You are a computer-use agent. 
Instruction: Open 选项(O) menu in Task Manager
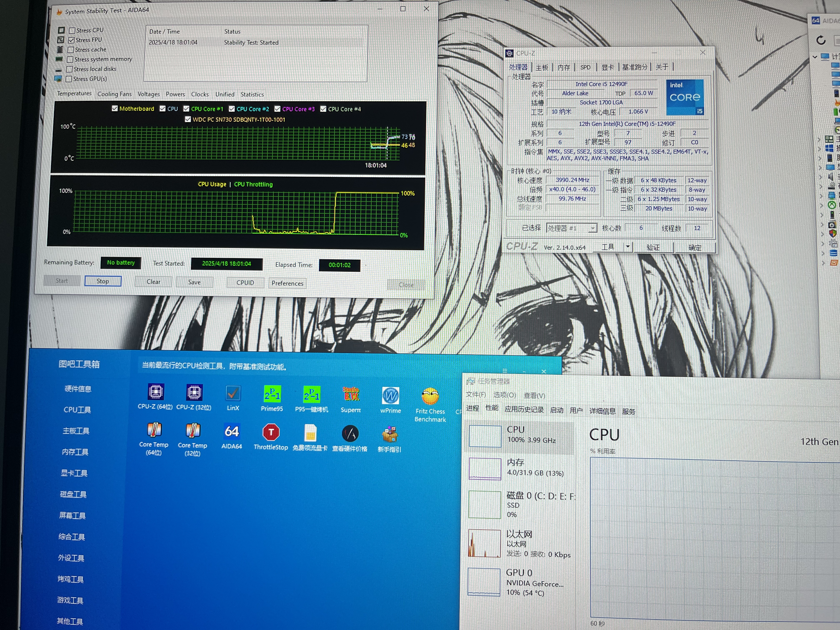[x=505, y=395]
